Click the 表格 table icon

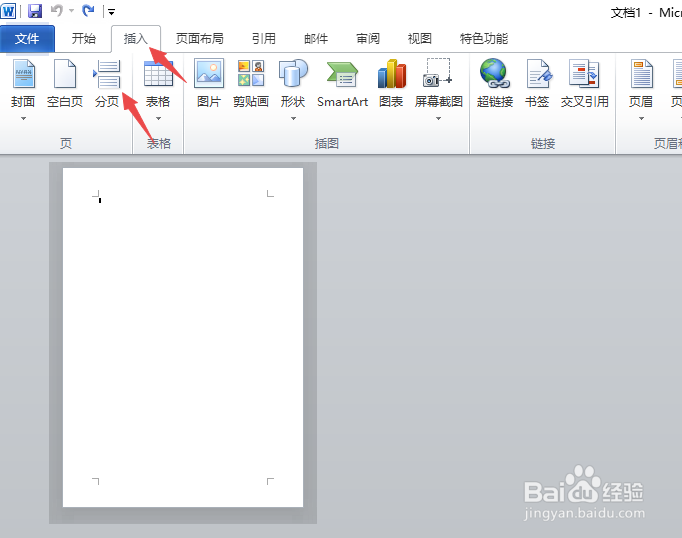click(x=158, y=74)
